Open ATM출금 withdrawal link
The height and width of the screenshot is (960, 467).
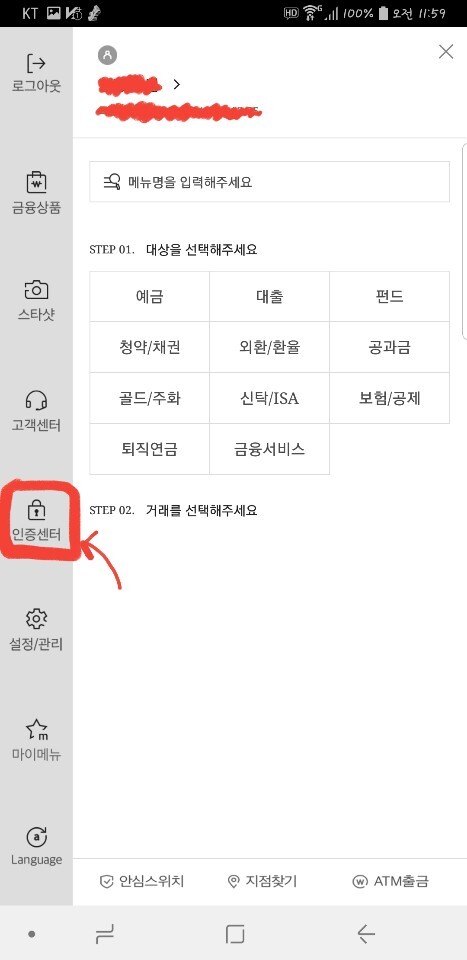(x=390, y=881)
